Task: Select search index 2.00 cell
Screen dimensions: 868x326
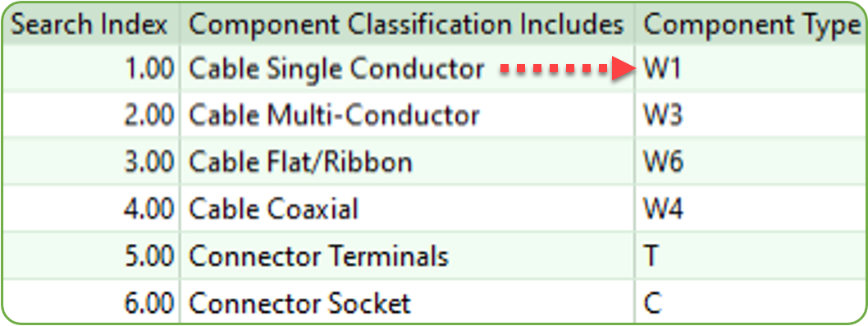Action: (90, 116)
